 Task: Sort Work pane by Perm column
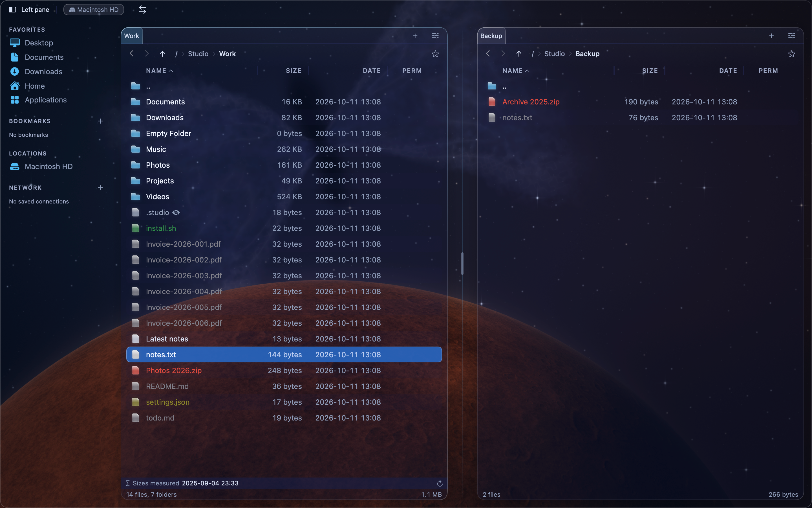pyautogui.click(x=412, y=71)
